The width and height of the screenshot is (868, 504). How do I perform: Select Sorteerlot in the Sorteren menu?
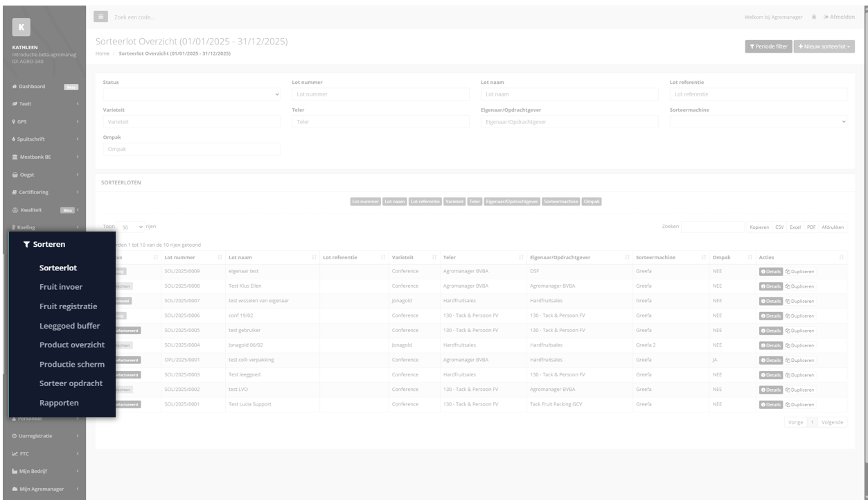click(58, 267)
